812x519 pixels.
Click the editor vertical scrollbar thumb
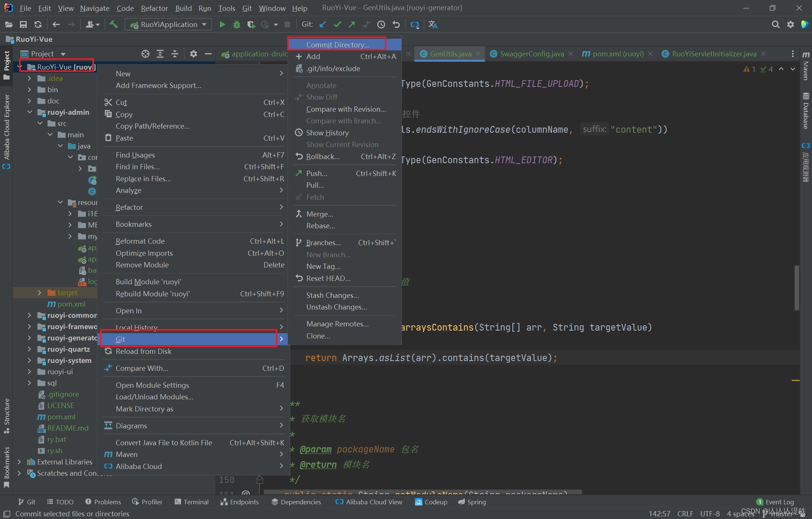click(x=797, y=288)
